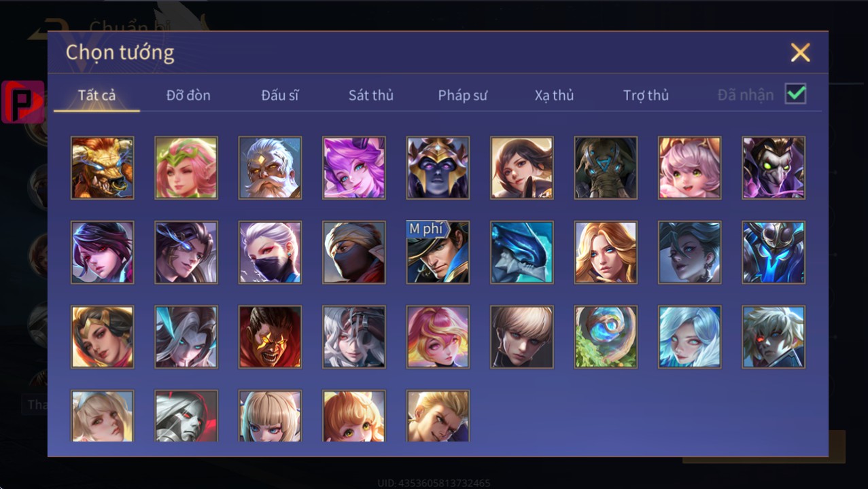Filter heroes by Pháp sư
Screen dimensions: 868x489
462,95
